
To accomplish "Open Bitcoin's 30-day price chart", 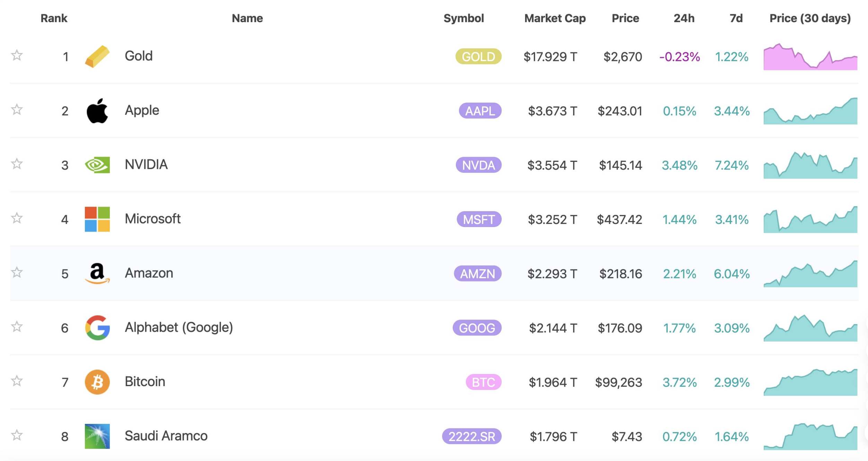I will tap(810, 382).
